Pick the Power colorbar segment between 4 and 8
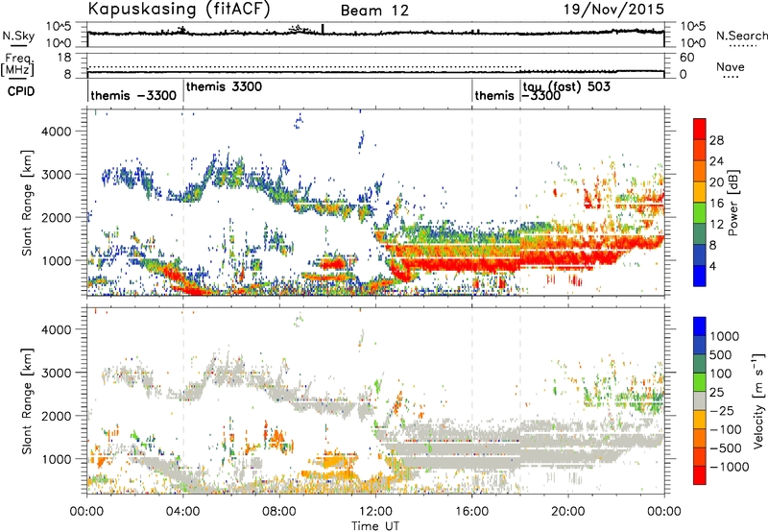 pyautogui.click(x=700, y=255)
